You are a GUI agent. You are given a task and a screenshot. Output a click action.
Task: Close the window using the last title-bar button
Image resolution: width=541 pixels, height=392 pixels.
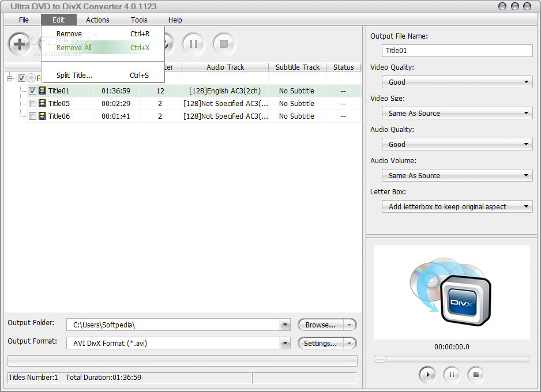[527, 6]
